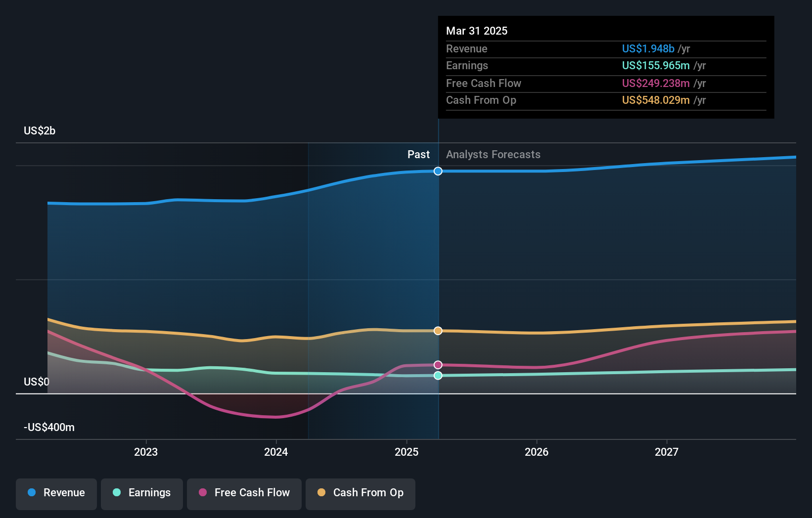Toggle the Revenue legend series
The height and width of the screenshot is (518, 812).
(56, 494)
